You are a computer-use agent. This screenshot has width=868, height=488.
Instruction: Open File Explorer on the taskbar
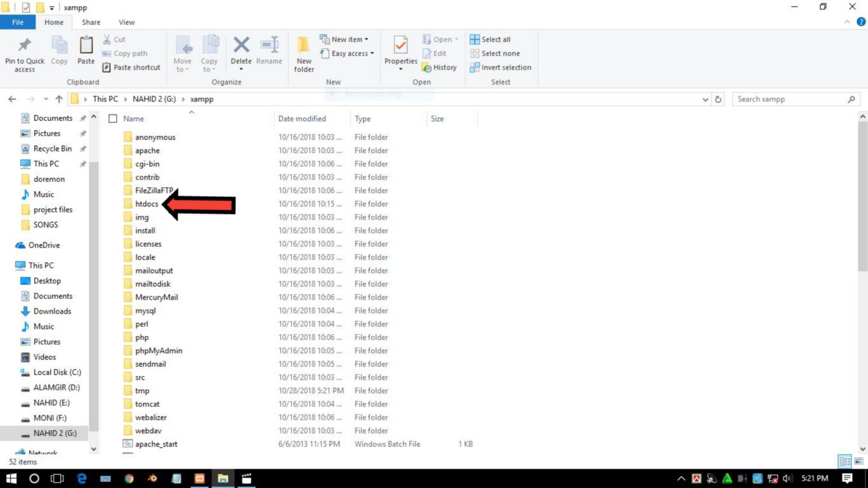click(223, 478)
